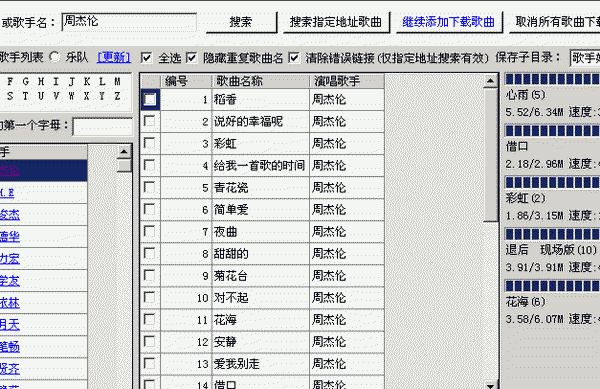600x389 pixels.
Task: Check the box for song 青花瓷
Action: pos(150,187)
